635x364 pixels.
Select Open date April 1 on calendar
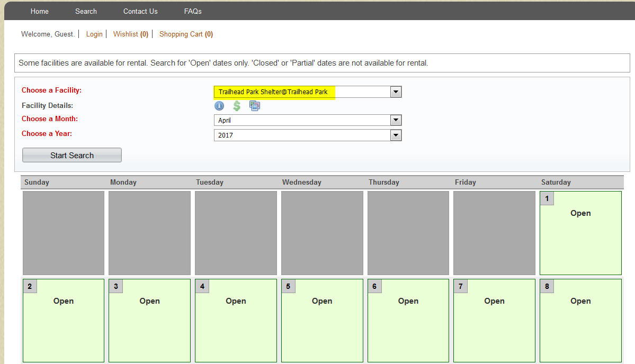[x=580, y=233]
